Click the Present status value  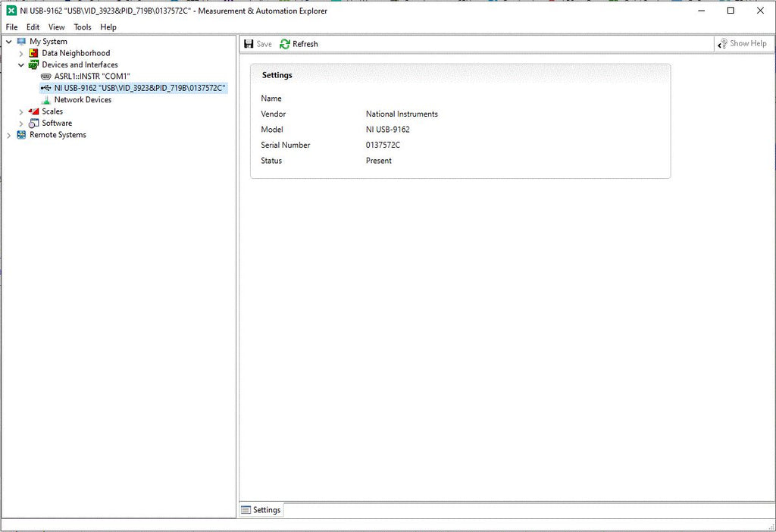pyautogui.click(x=379, y=161)
